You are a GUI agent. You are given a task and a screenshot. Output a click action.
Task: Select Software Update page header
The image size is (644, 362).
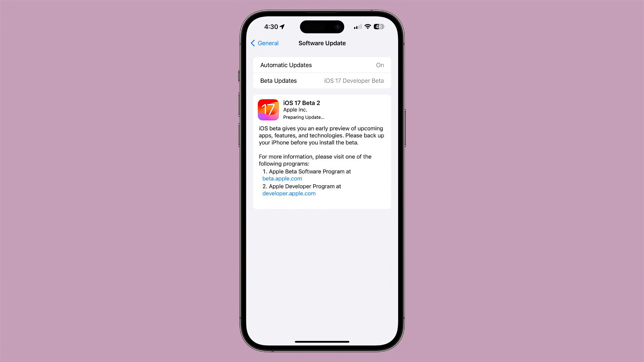[323, 43]
